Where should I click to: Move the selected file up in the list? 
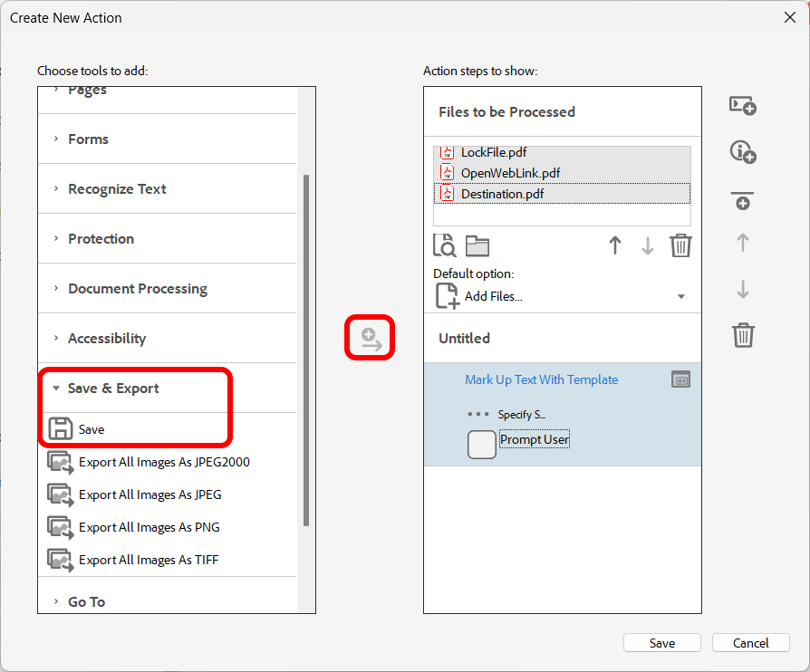[615, 245]
